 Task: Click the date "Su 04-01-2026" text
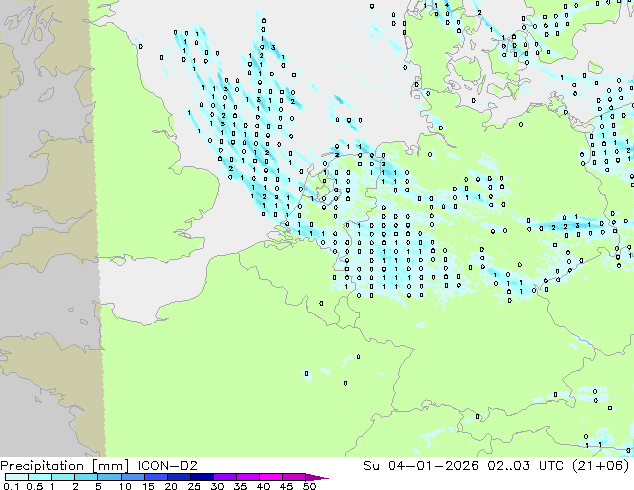pos(419,465)
